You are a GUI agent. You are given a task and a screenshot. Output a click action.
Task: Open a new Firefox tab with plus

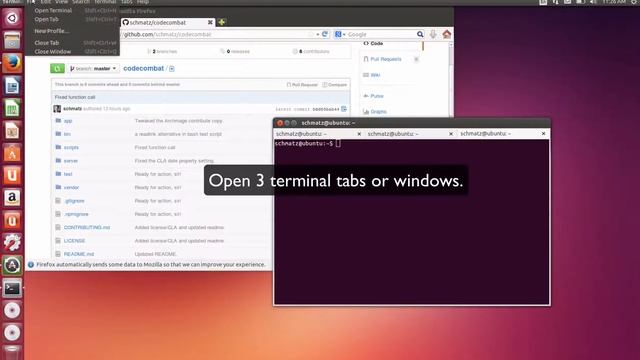tap(222, 22)
